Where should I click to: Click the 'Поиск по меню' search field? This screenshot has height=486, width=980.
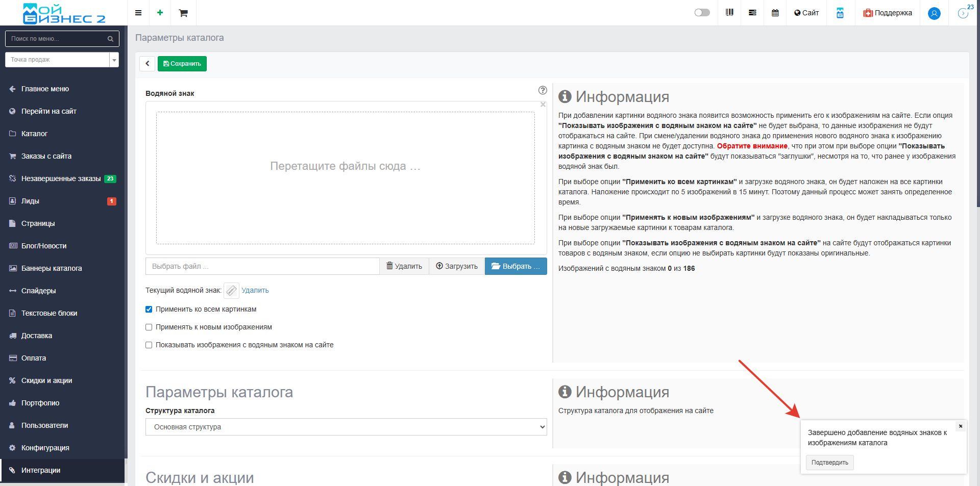point(57,39)
